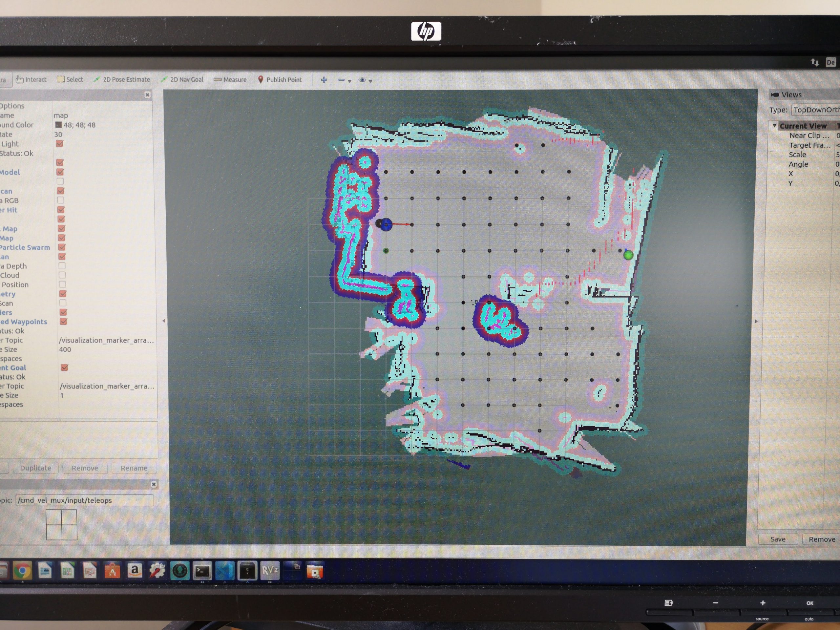Open Google Chrome from the dock
Image resolution: width=840 pixels, height=630 pixels.
[22, 570]
